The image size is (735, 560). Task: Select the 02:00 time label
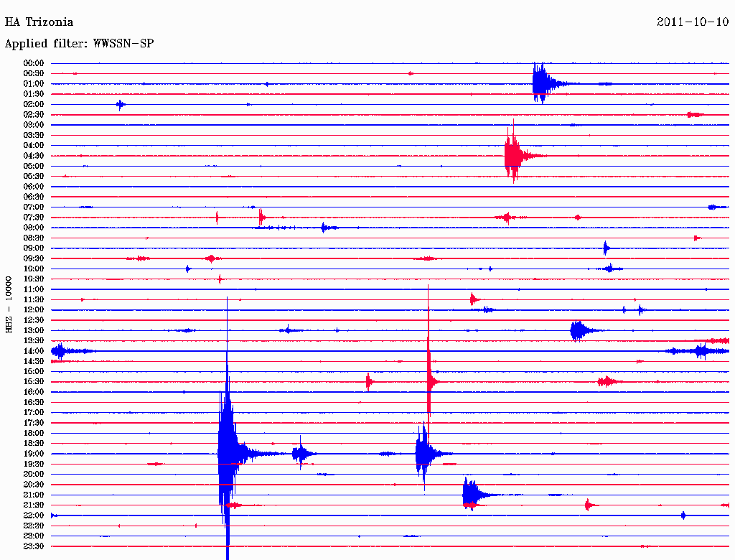[x=34, y=105]
